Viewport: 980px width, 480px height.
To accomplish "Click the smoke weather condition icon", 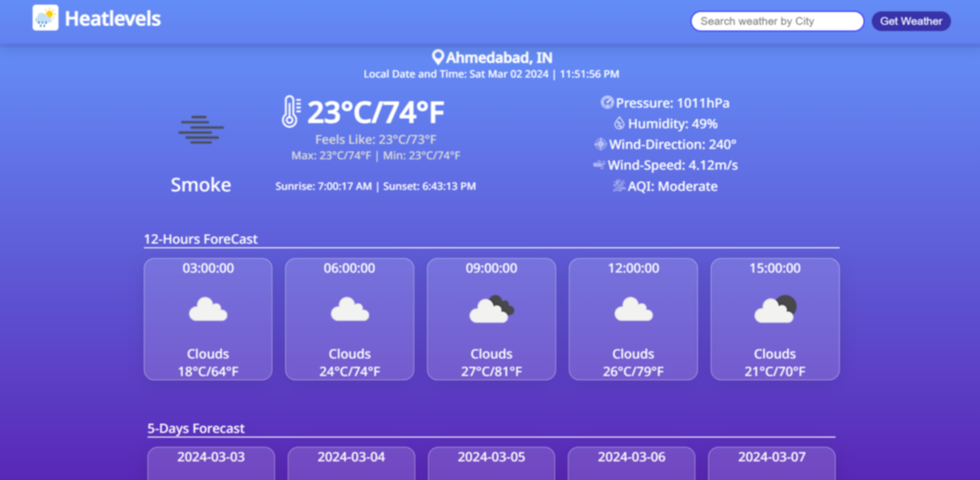I will coord(201,130).
